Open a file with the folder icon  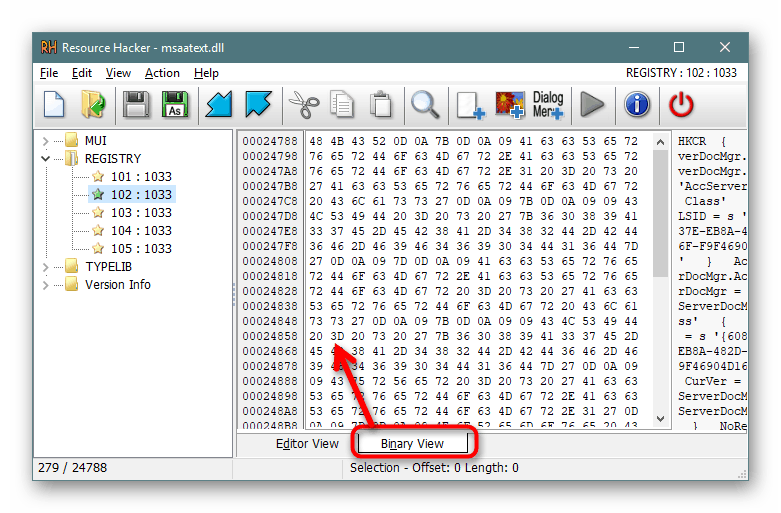click(x=93, y=105)
